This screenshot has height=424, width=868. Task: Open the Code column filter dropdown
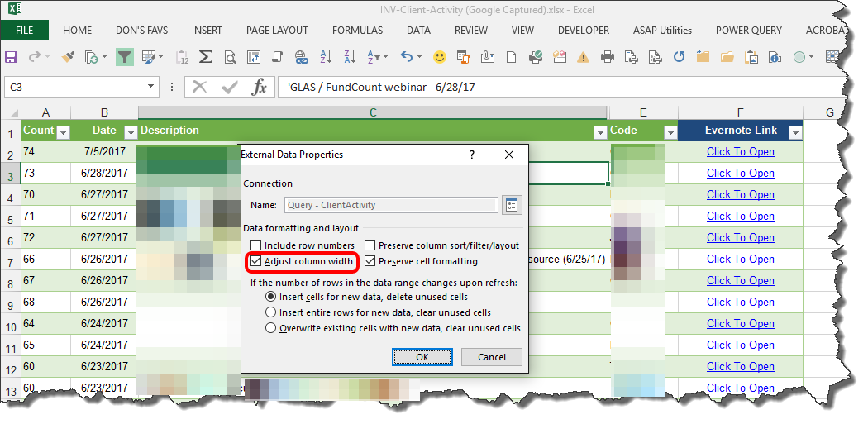[670, 132]
